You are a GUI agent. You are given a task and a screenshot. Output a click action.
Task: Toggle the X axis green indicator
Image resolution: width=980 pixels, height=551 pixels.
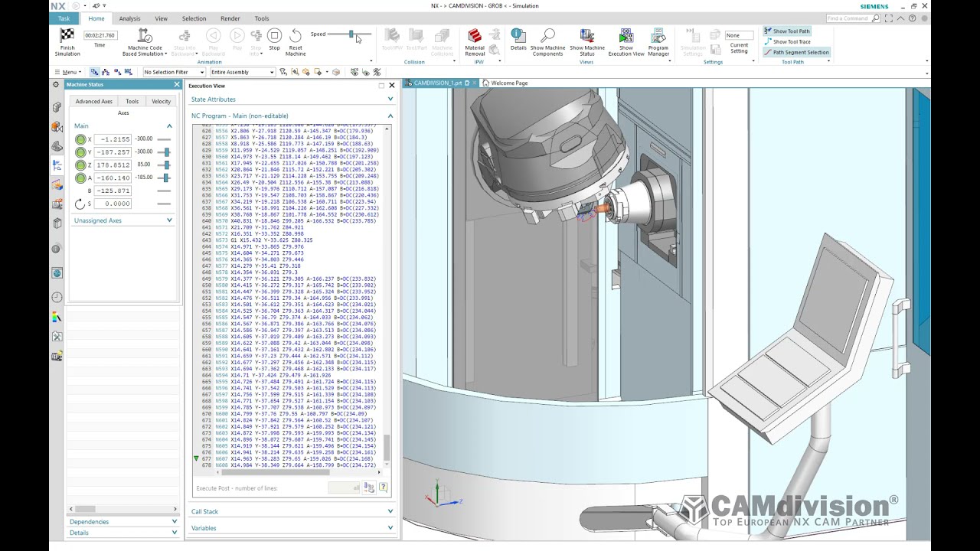[x=80, y=139]
